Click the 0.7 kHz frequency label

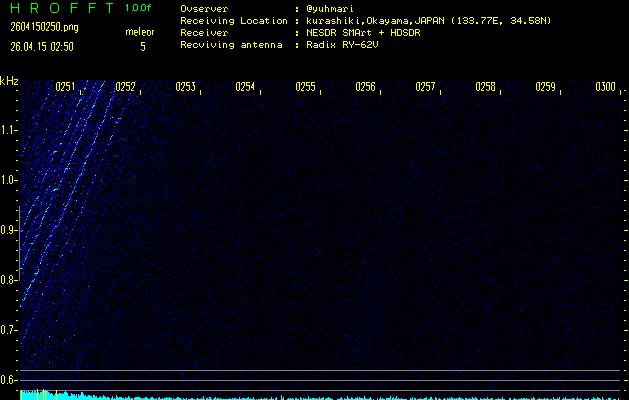click(9, 329)
